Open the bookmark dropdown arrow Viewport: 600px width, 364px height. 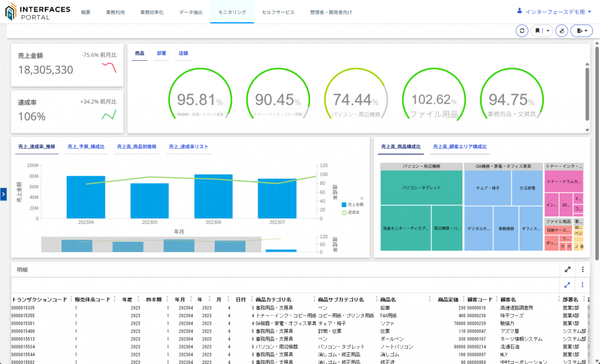(548, 30)
